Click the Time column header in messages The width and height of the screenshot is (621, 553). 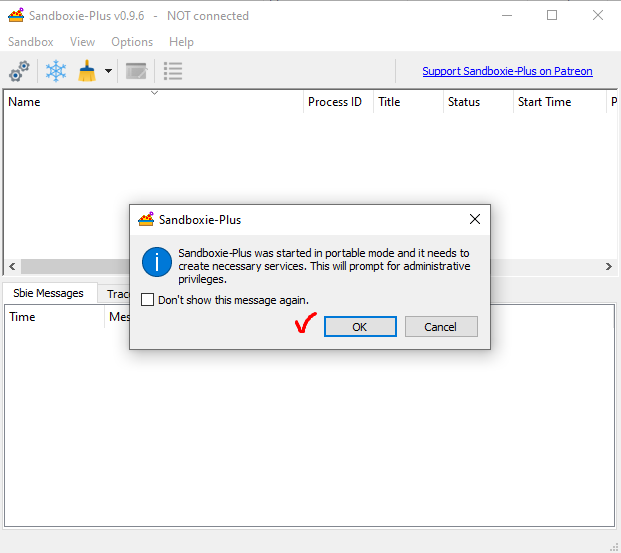55,317
